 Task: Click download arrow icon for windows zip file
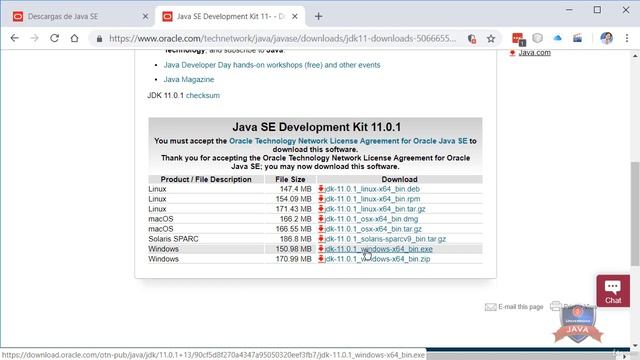coord(321,259)
